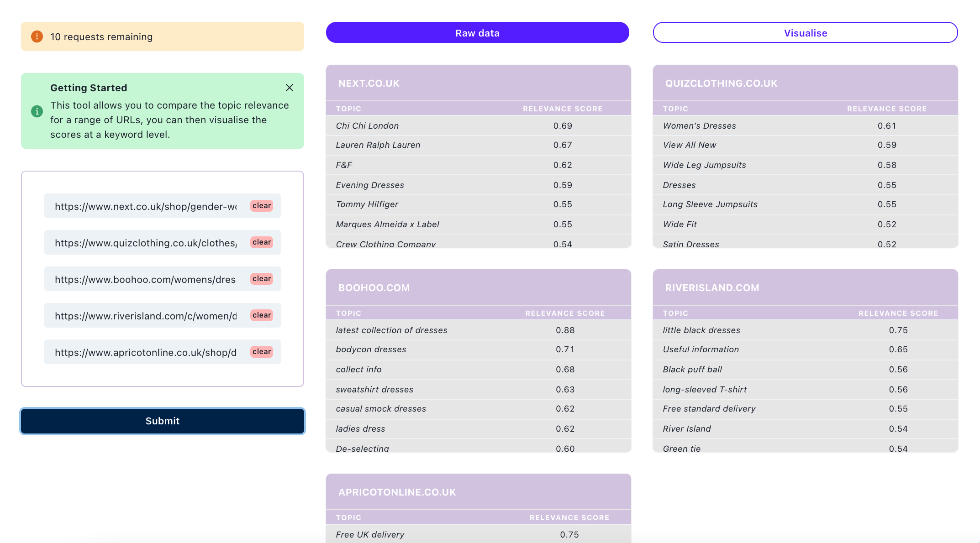Click into the next.co.uk URL input
Screen dimensions: 980x543
[x=145, y=206]
